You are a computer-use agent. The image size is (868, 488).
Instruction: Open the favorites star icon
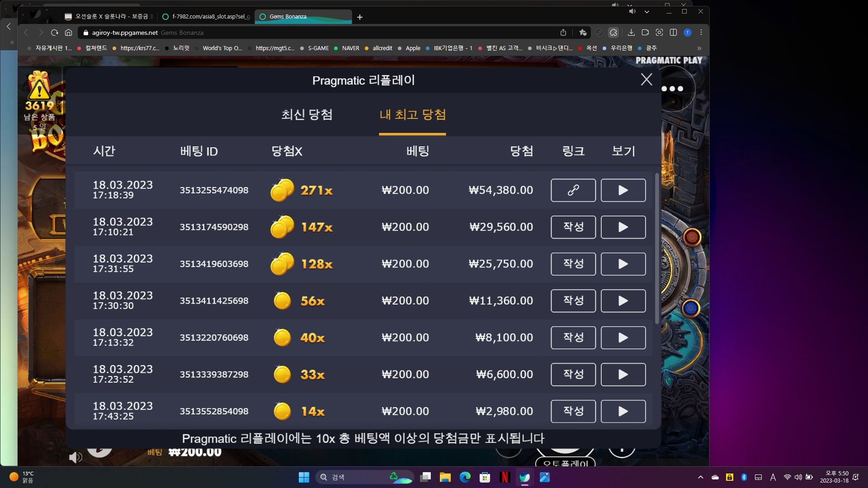coord(583,33)
